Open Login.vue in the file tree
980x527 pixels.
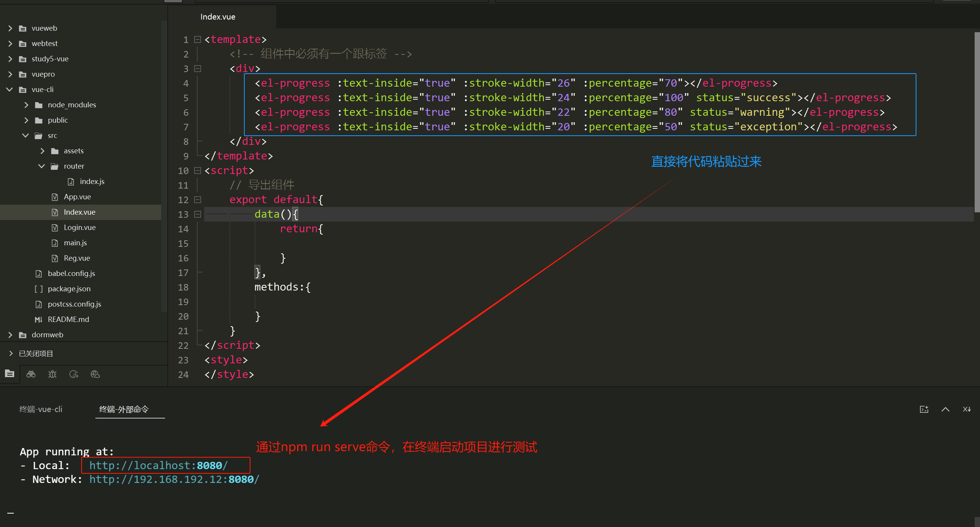[x=80, y=227]
